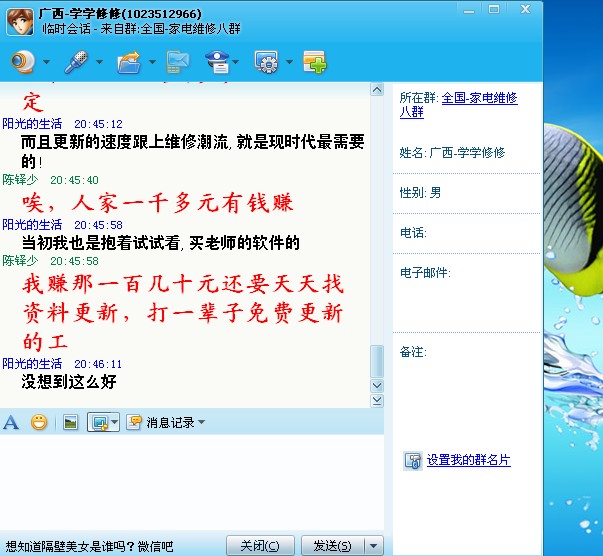
Task: Click the 设置我的群名片 link
Action: 468,460
